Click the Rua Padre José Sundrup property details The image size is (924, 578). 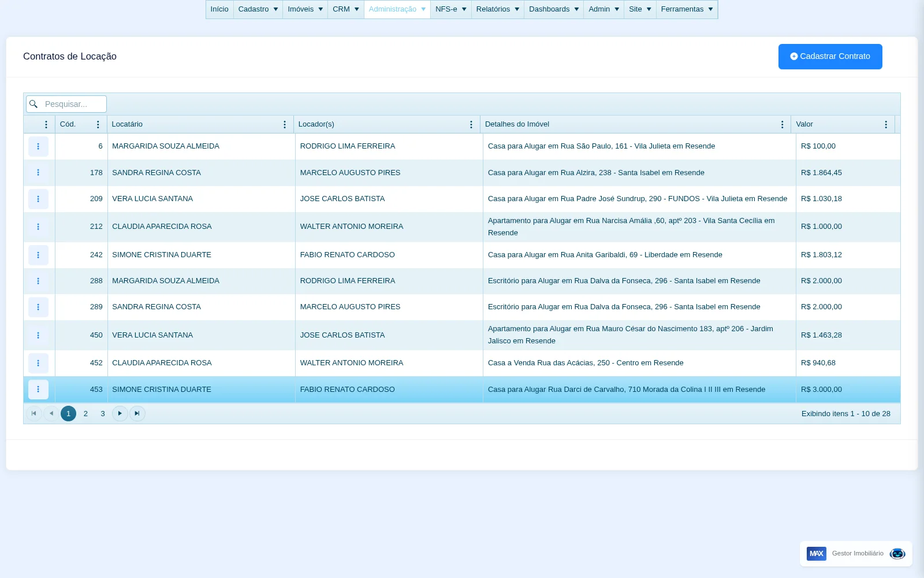point(638,199)
